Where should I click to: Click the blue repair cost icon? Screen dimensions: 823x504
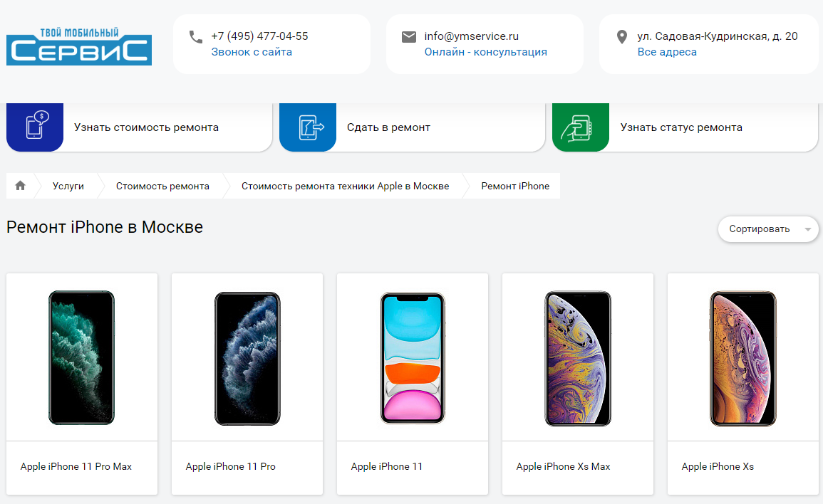point(35,127)
